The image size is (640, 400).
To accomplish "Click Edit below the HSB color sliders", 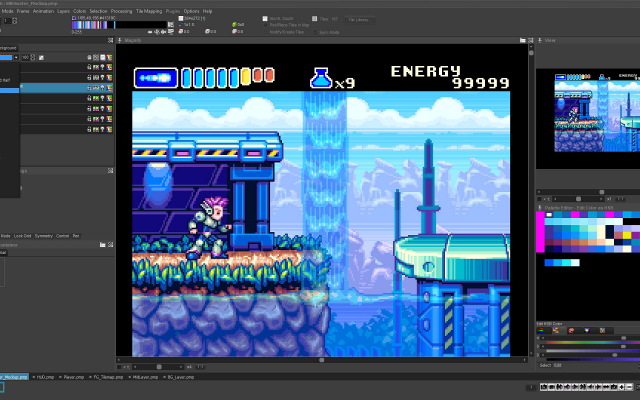I will 558,365.
